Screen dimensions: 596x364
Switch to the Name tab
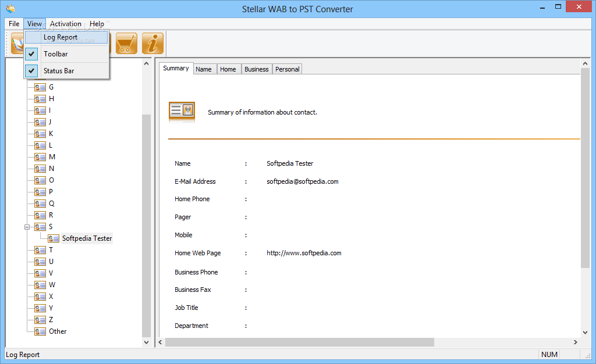pos(204,69)
